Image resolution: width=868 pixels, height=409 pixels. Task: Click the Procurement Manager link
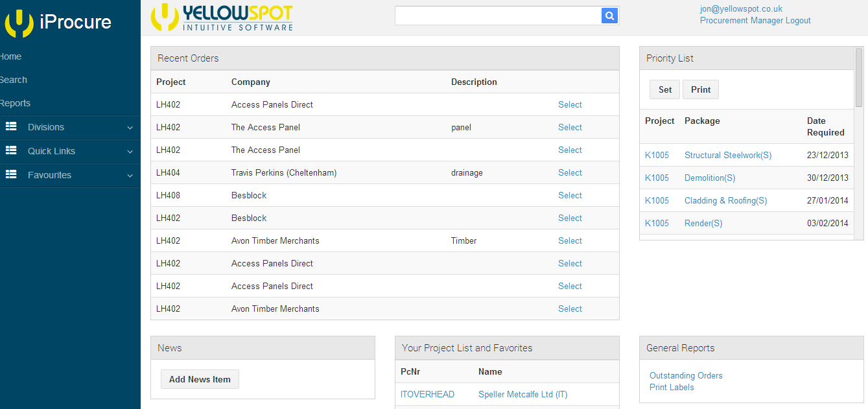pos(742,20)
